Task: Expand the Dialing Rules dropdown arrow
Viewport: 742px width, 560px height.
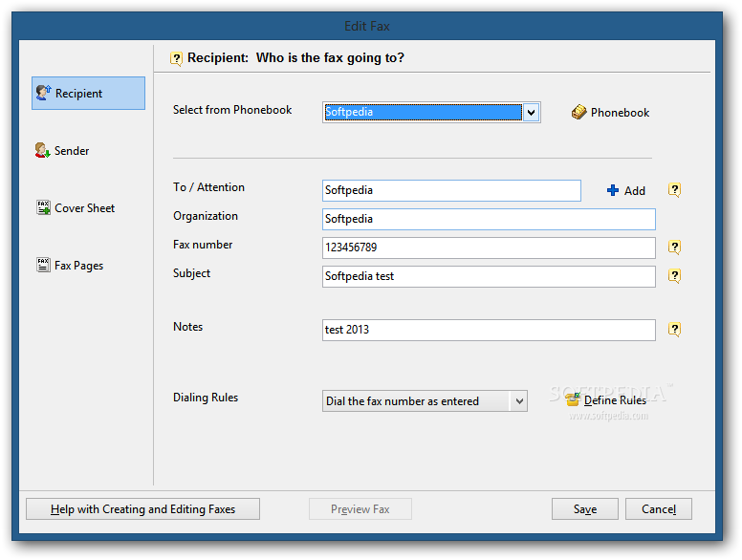Action: [519, 401]
